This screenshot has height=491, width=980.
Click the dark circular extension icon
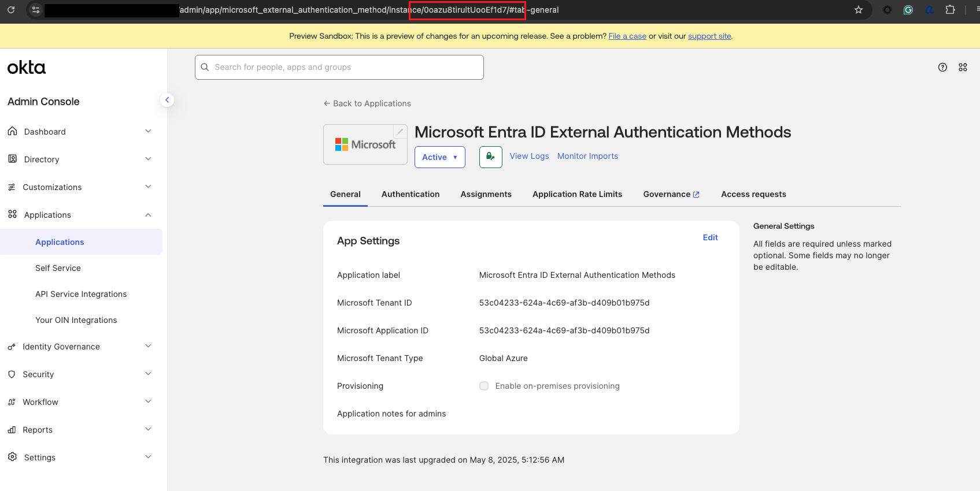click(887, 10)
